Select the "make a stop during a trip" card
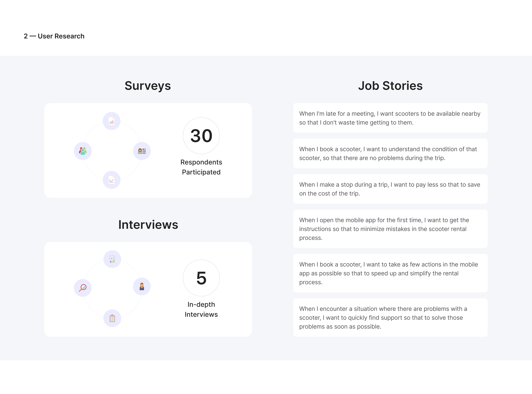Viewport: 532px width, 394px height. 390,189
